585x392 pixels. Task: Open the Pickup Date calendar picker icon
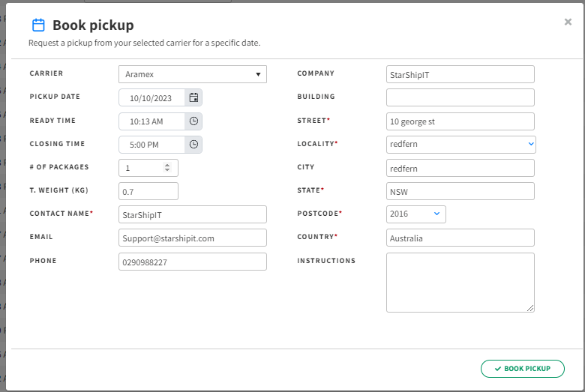click(193, 97)
